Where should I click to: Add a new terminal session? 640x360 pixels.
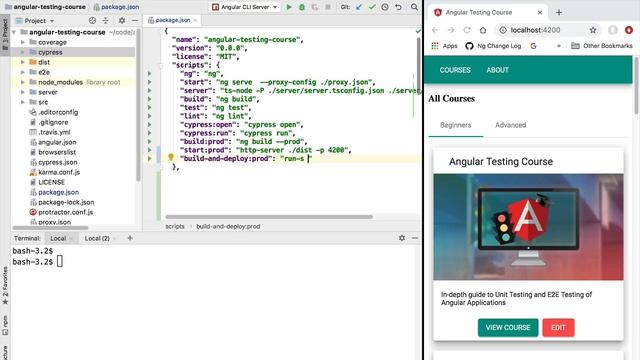pos(130,238)
